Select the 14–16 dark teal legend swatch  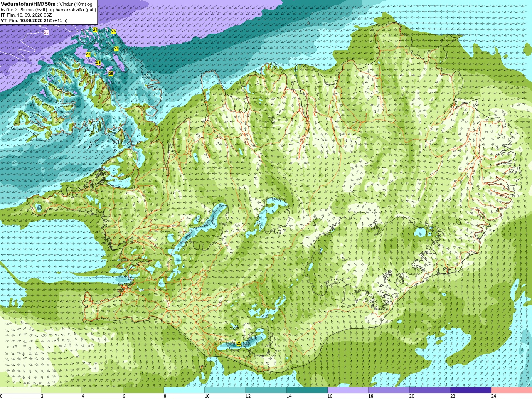[307, 390]
